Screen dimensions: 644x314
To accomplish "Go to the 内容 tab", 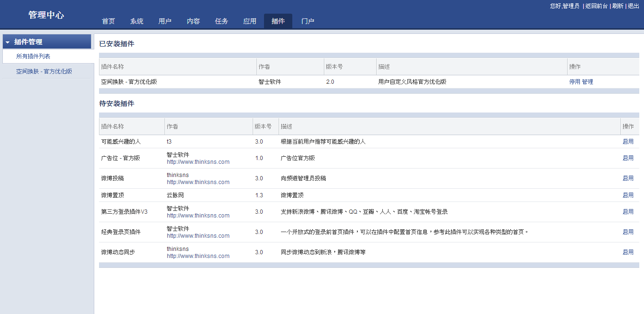I will [x=193, y=21].
